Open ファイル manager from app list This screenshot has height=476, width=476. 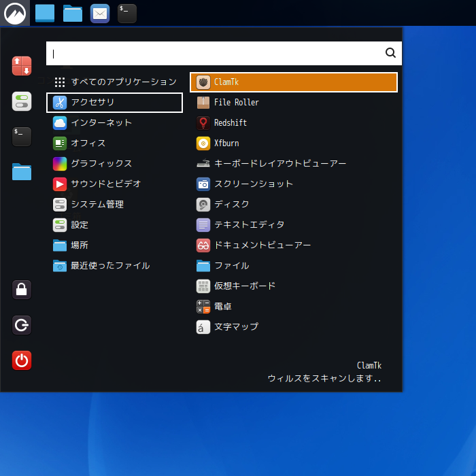pyautogui.click(x=294, y=266)
